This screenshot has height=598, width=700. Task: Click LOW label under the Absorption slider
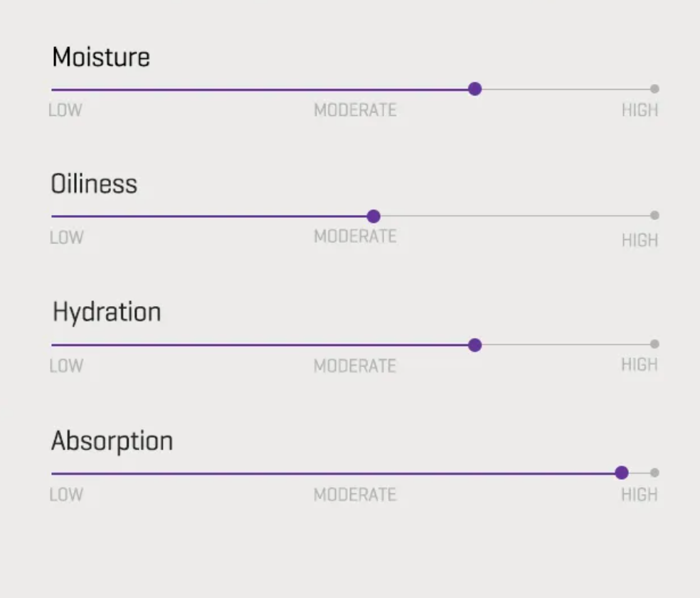(65, 494)
